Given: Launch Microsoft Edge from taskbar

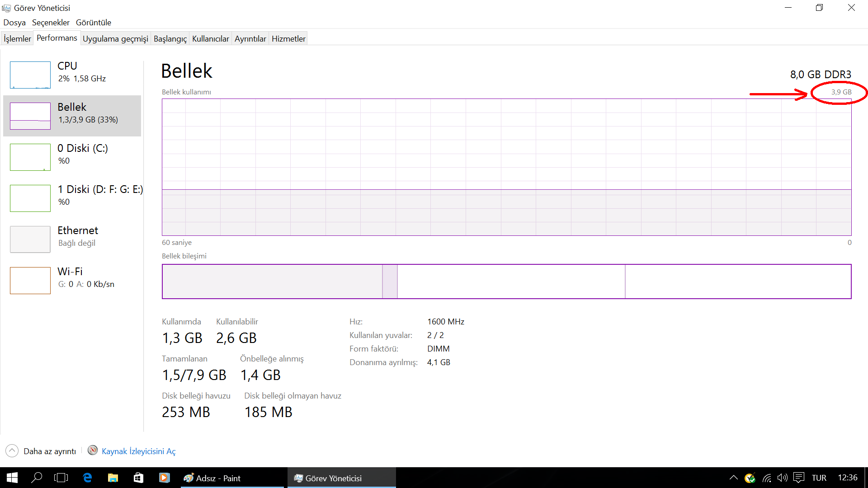Looking at the screenshot, I should (x=87, y=478).
